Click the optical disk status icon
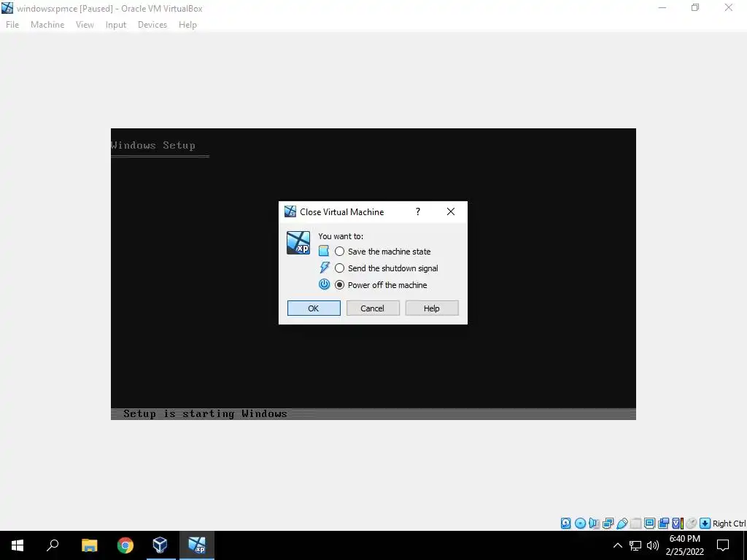Image resolution: width=747 pixels, height=560 pixels. (580, 524)
